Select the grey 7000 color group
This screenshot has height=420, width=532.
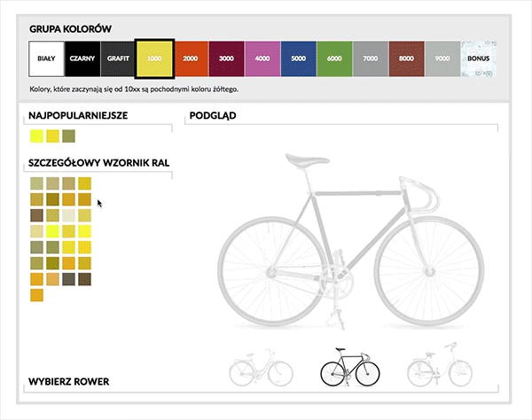[370, 58]
